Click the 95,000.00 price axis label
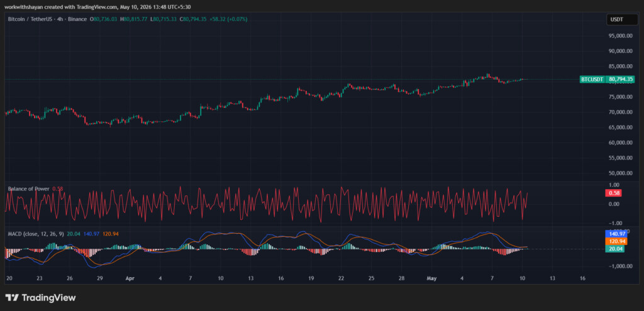 tap(620, 36)
